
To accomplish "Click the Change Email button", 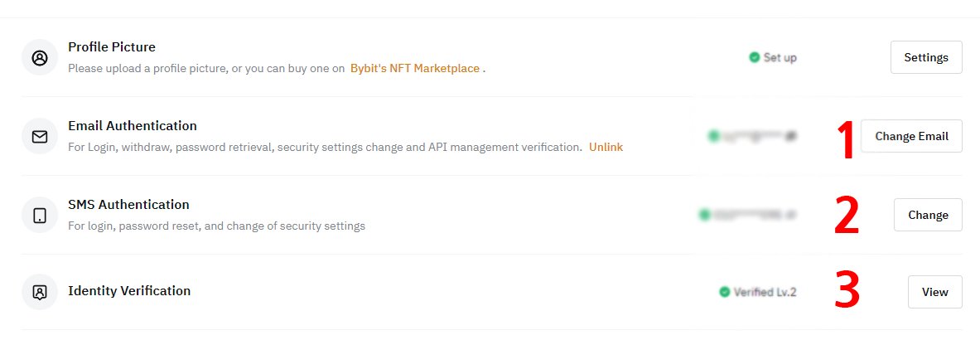I will (x=911, y=137).
